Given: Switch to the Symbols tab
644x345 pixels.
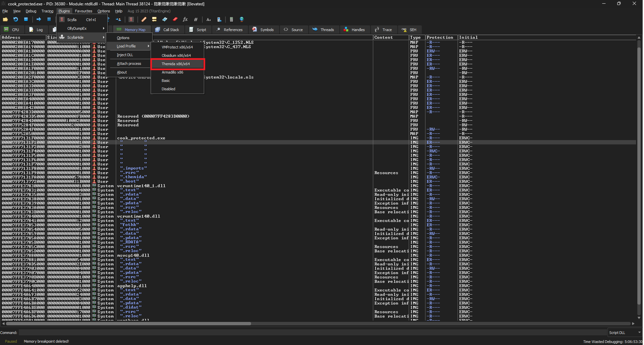Looking at the screenshot, I should (x=263, y=30).
